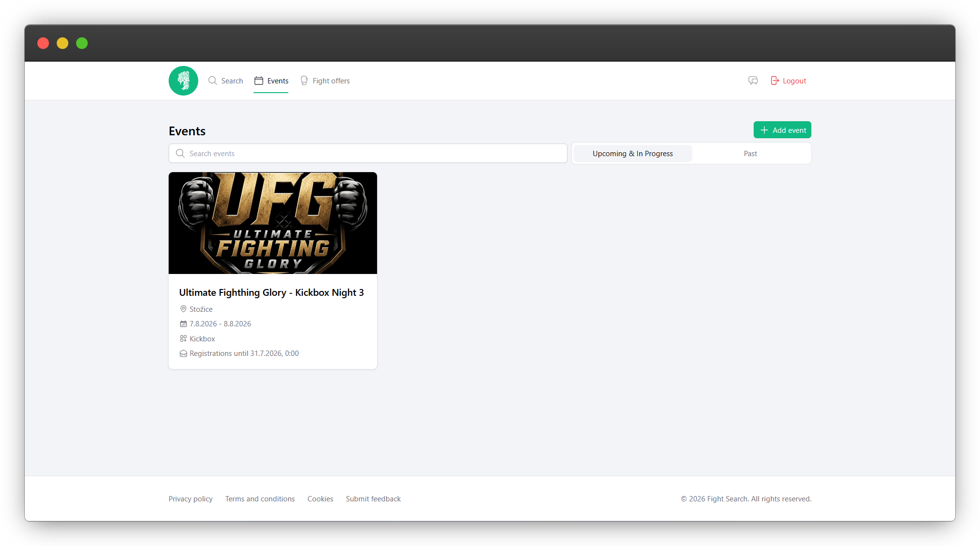Open the Privacy policy link
Viewport: 980px width, 546px height.
click(190, 498)
